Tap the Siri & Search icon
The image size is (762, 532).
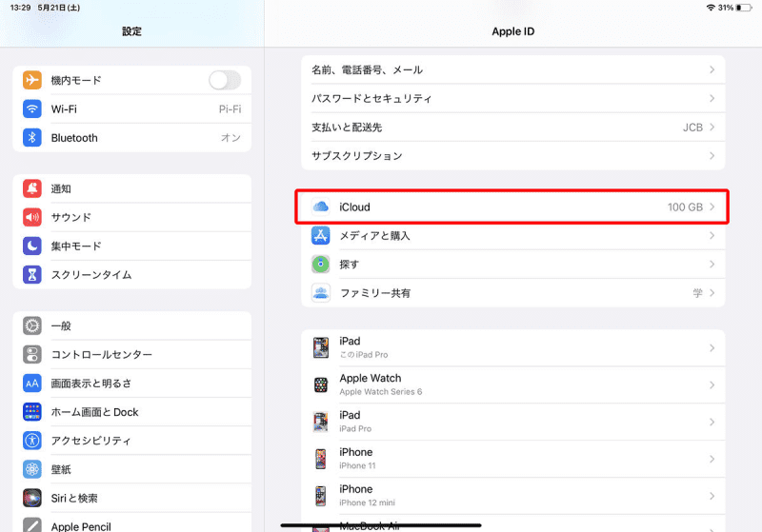[32, 498]
